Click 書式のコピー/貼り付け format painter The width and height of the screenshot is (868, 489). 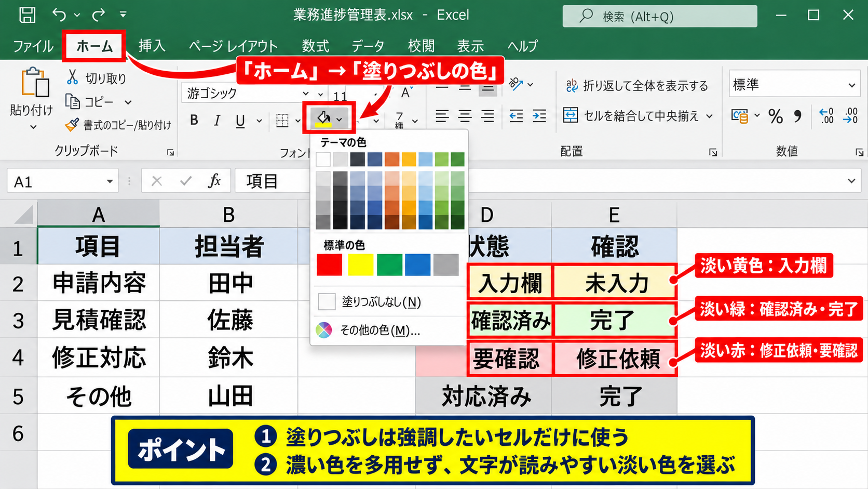point(118,125)
